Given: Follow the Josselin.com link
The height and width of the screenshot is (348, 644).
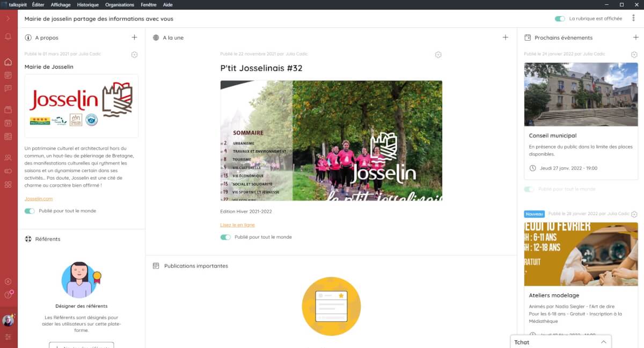Looking at the screenshot, I should coord(39,199).
